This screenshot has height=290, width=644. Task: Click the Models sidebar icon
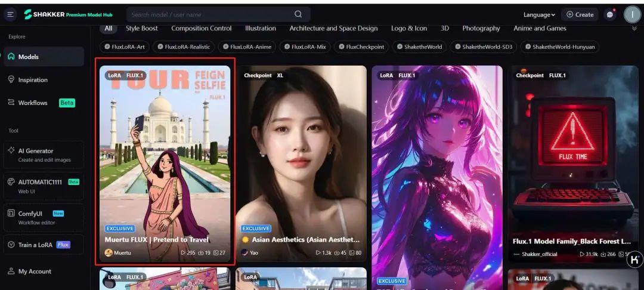tap(11, 57)
